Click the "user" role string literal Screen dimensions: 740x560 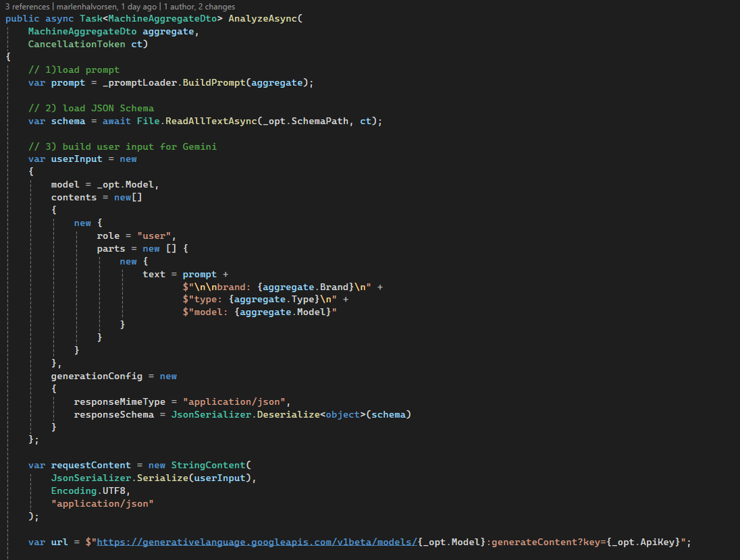[157, 236]
